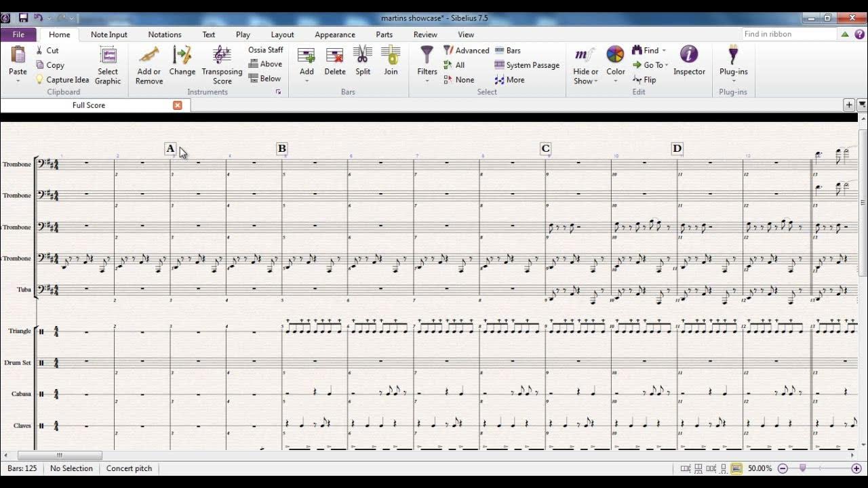This screenshot has height=488, width=868.
Task: Expand the Add bars dropdown arrow
Action: click(307, 81)
